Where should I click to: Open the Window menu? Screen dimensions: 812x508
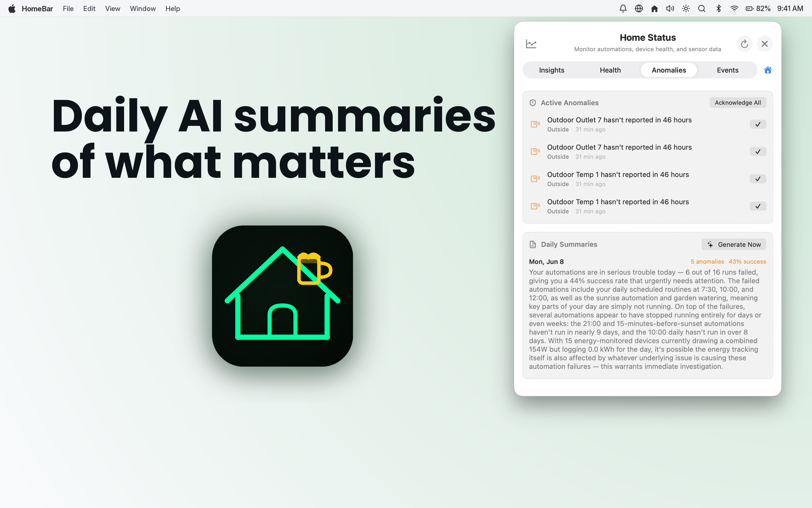[143, 8]
